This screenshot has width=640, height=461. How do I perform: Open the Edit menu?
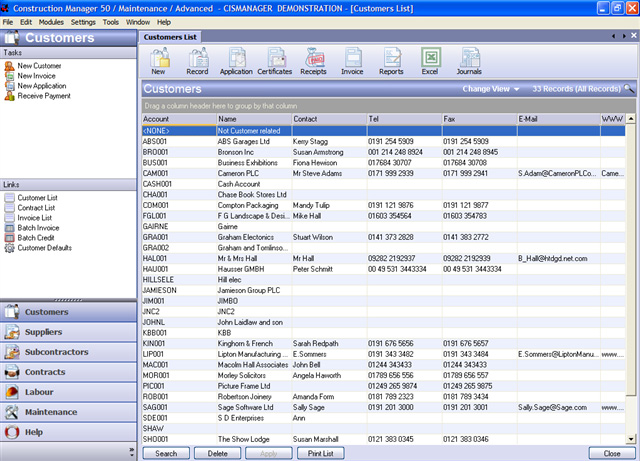26,22
